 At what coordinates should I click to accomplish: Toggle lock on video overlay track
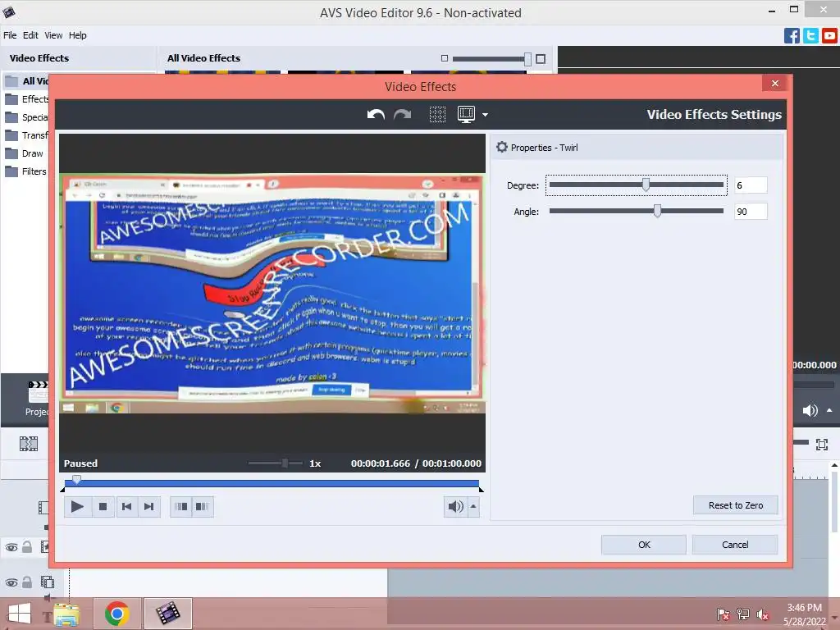(27, 582)
